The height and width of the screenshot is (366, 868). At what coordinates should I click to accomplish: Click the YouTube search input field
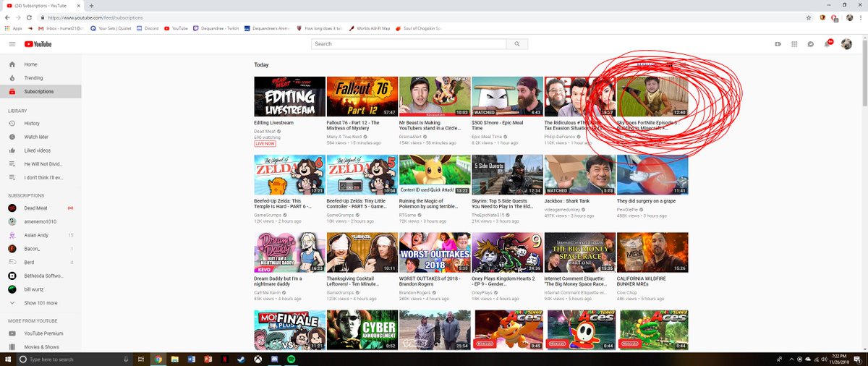coord(409,44)
